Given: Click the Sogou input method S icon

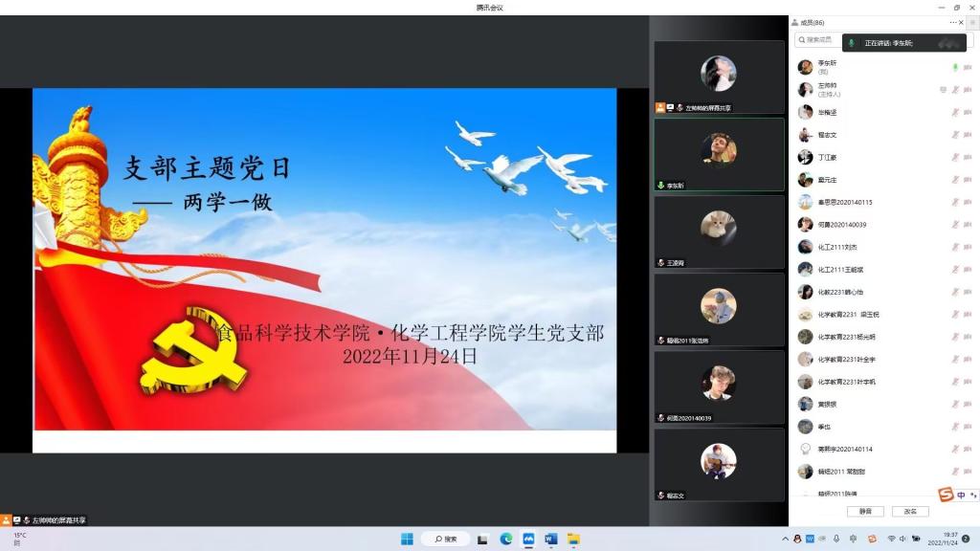Looking at the screenshot, I should coord(946,495).
